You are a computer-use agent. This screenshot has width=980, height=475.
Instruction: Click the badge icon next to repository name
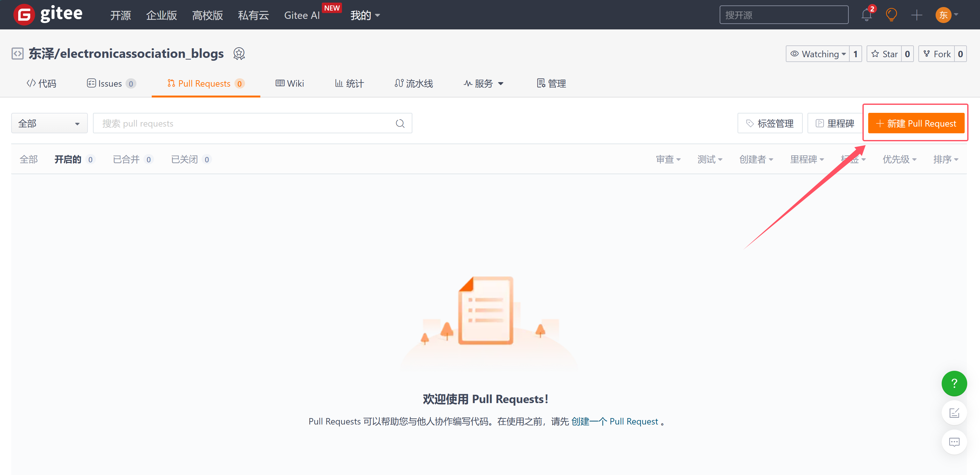pyautogui.click(x=239, y=54)
